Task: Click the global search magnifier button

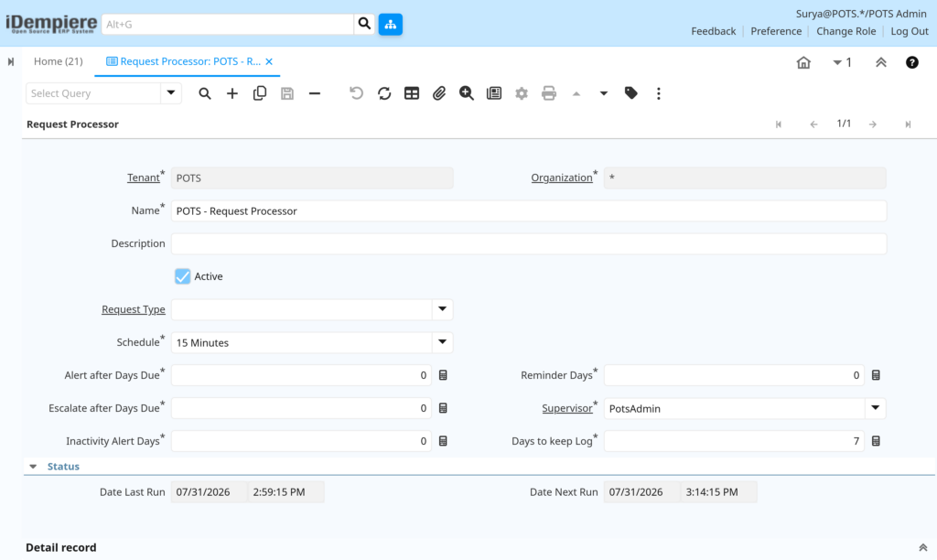Action: (364, 24)
